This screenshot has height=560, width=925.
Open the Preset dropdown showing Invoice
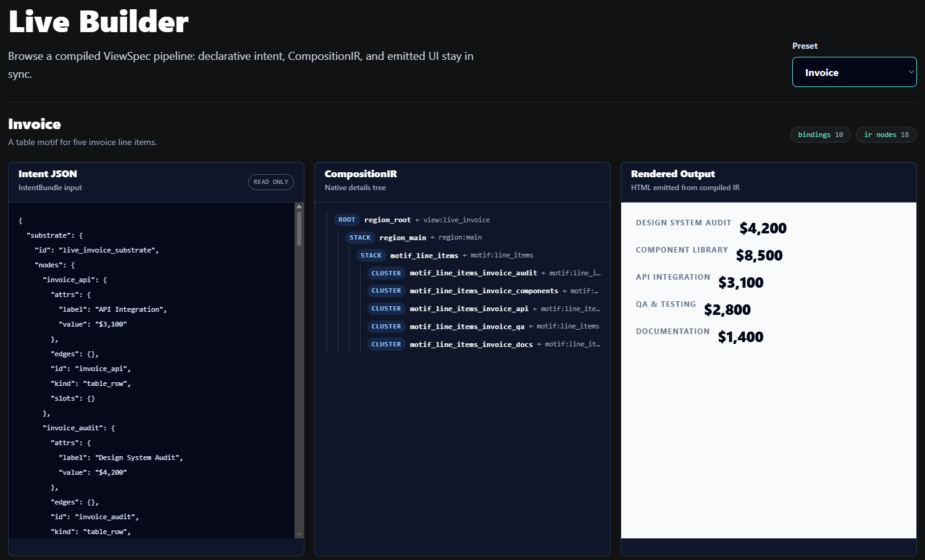click(854, 72)
